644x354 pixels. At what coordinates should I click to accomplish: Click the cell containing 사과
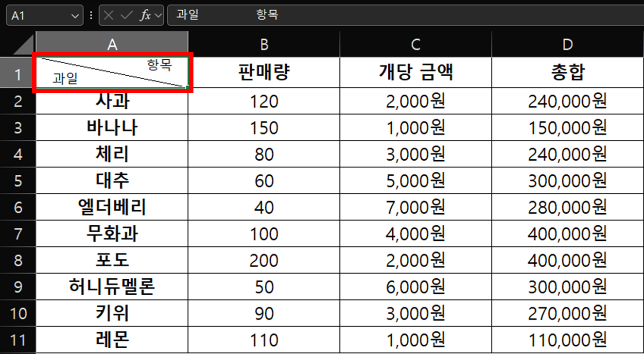(x=112, y=101)
